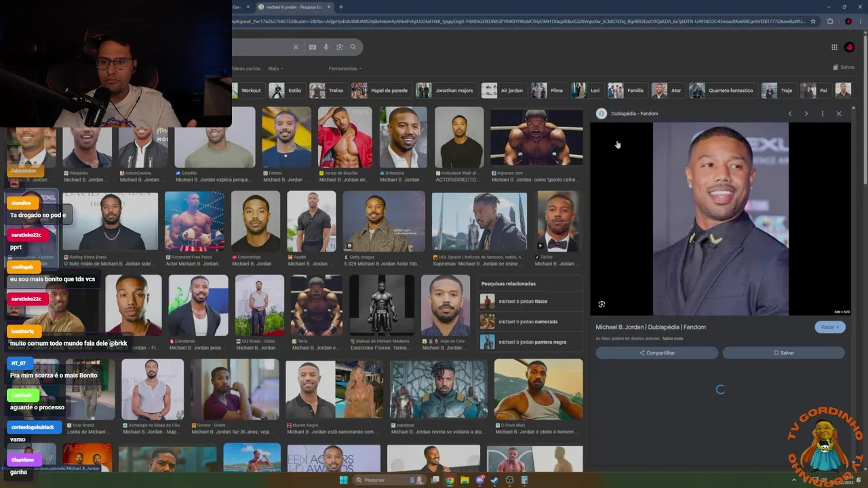Viewport: 868px width, 488px height.
Task: Filter results by Lori chip
Action: click(x=587, y=90)
